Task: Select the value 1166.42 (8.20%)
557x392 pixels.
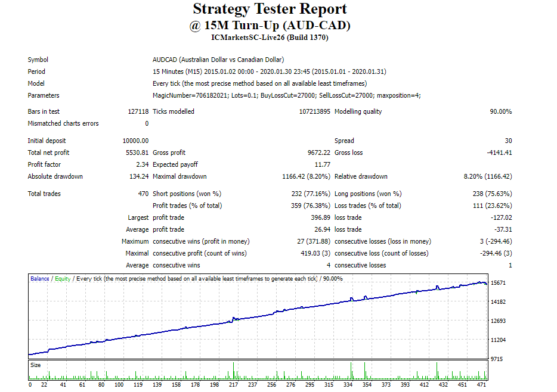Action: pos(306,176)
